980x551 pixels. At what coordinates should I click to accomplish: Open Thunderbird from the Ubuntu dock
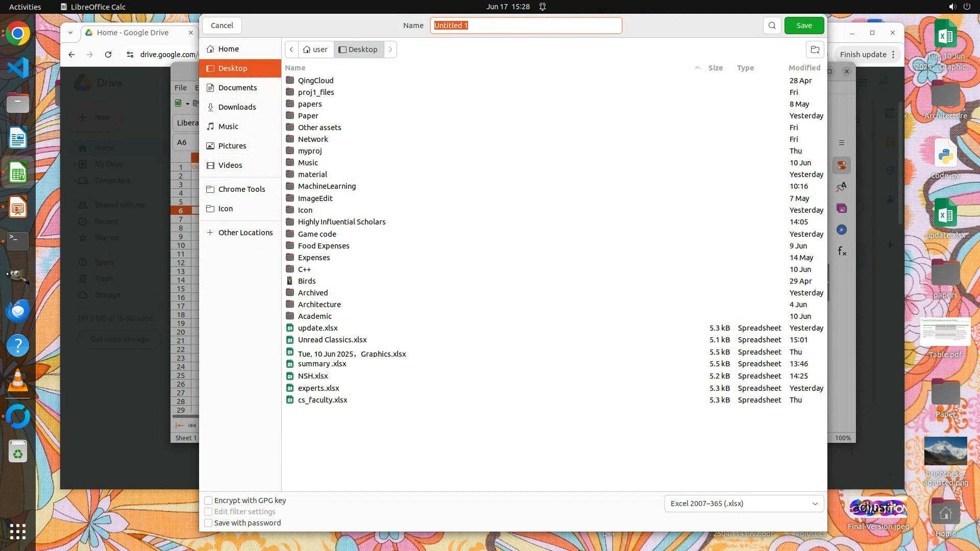click(18, 311)
